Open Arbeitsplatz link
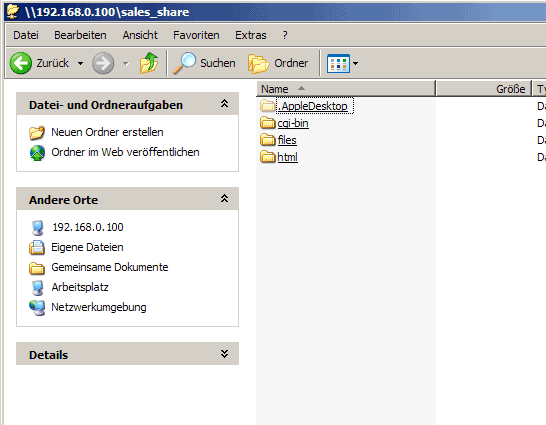 tap(80, 287)
